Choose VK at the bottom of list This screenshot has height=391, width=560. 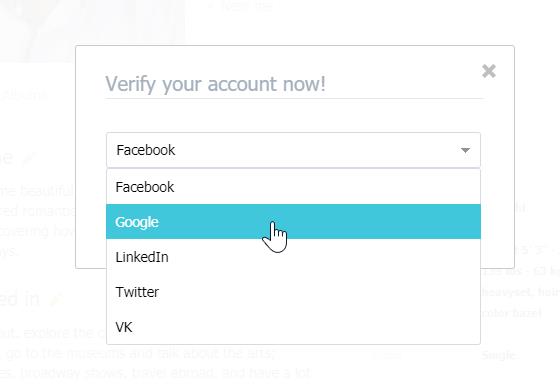point(293,327)
